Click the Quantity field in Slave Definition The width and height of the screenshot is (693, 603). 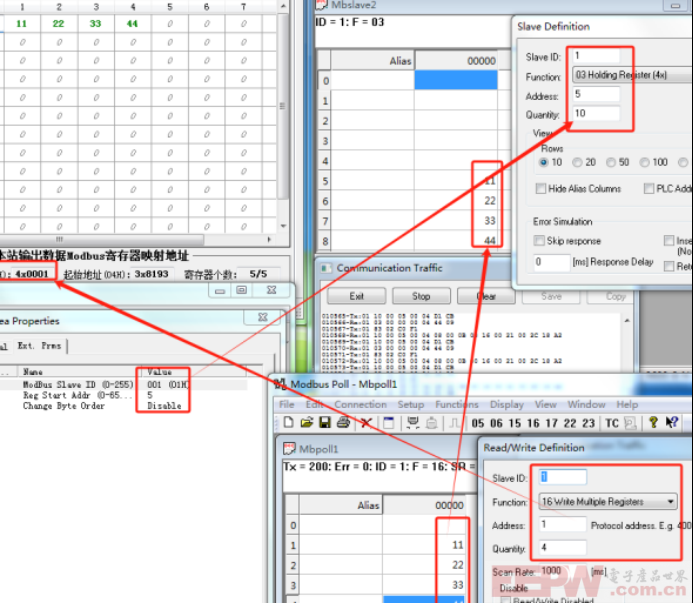(x=596, y=113)
